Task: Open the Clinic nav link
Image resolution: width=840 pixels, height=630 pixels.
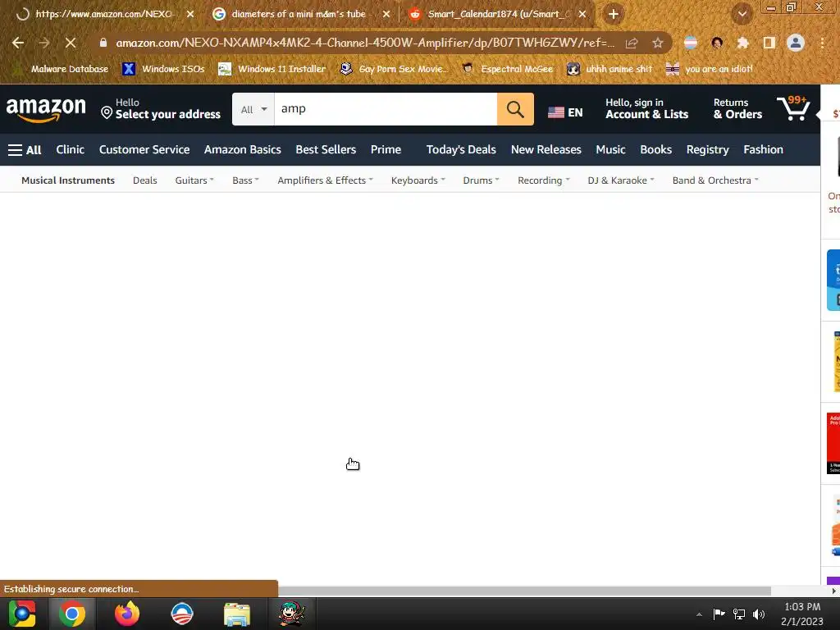Action: coord(71,150)
